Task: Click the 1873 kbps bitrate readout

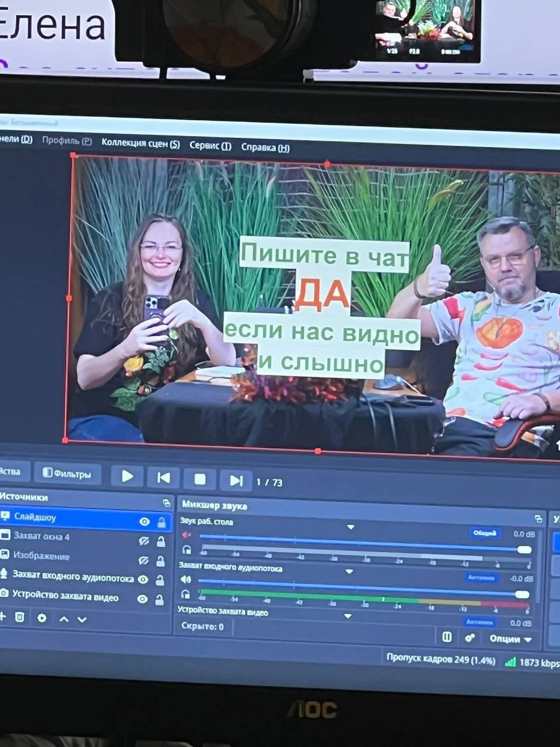Action: pyautogui.click(x=540, y=663)
